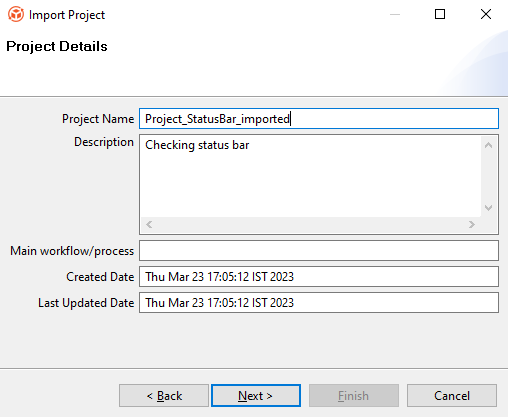This screenshot has width=508, height=417.
Task: Click the Description scroll left arrow
Action: tap(149, 225)
